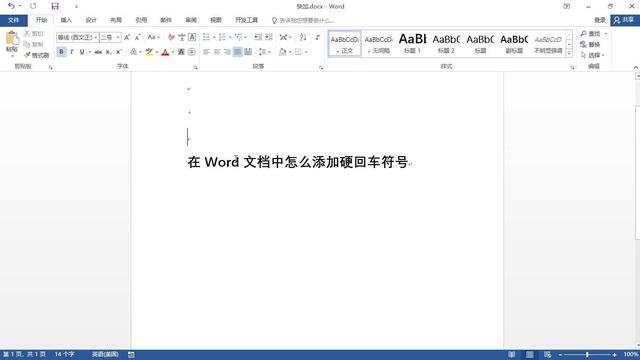Open the borders dropdown arrow
The width and height of the screenshot is (640, 360).
point(306,52)
